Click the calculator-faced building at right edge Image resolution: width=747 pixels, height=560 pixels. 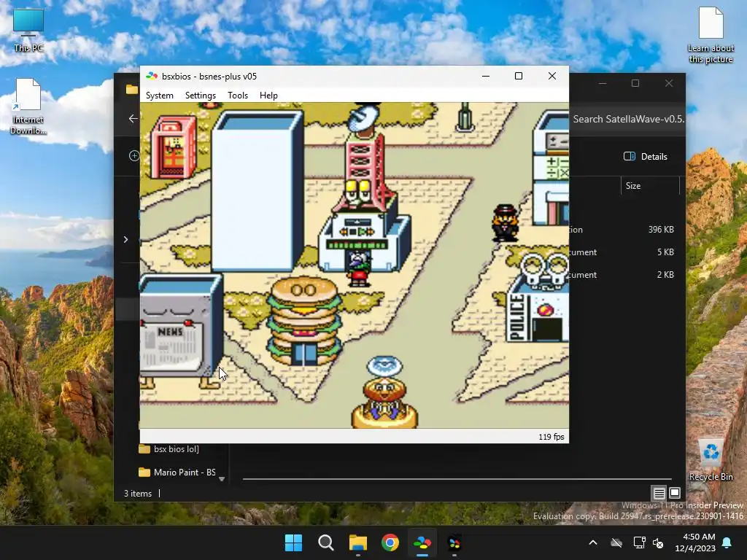551,169
